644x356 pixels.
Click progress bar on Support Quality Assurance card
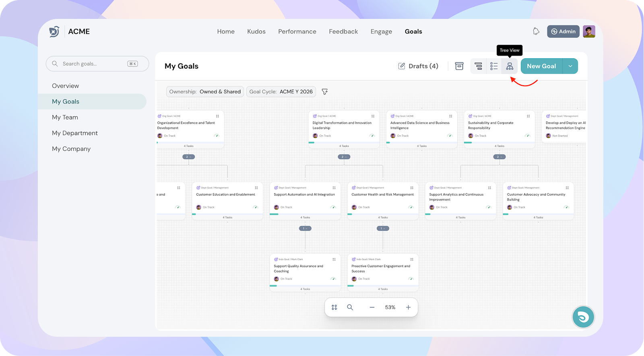click(305, 286)
